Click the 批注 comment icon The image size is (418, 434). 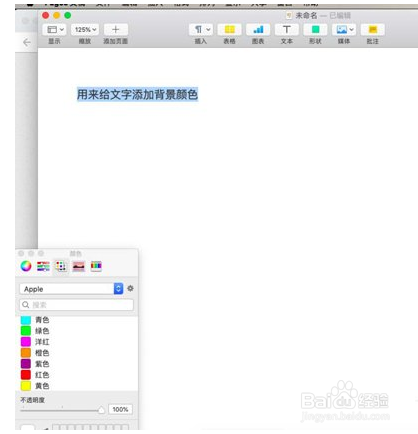tap(373, 30)
